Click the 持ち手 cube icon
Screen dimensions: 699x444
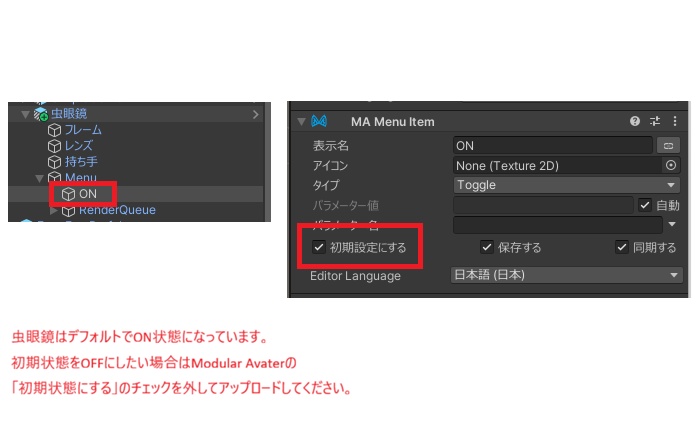pyautogui.click(x=54, y=162)
